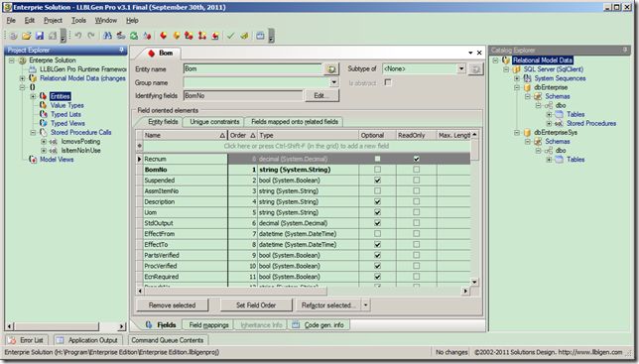This screenshot has width=639, height=364.
Task: Click the Undo arrow in the toolbar
Action: click(x=78, y=36)
